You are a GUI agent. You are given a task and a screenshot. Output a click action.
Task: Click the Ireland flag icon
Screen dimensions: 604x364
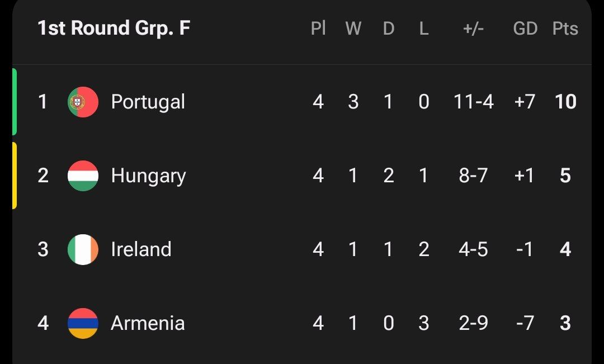tap(83, 249)
